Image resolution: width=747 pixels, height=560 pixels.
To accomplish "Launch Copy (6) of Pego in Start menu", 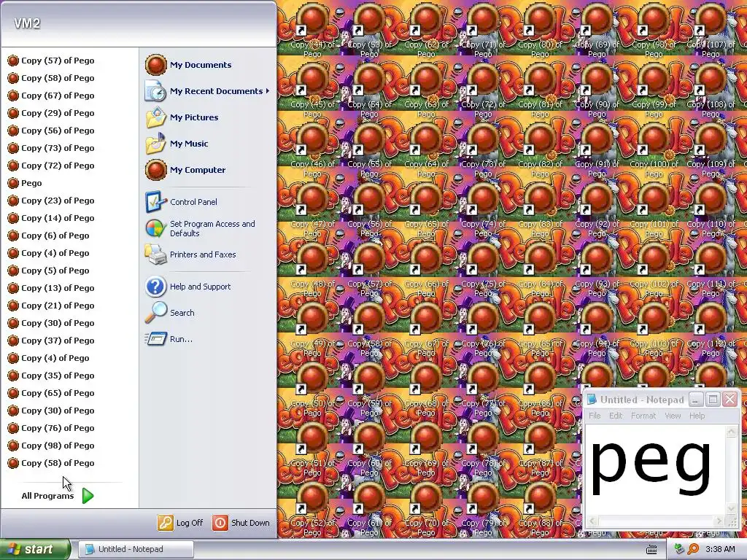I will [x=49, y=236].
